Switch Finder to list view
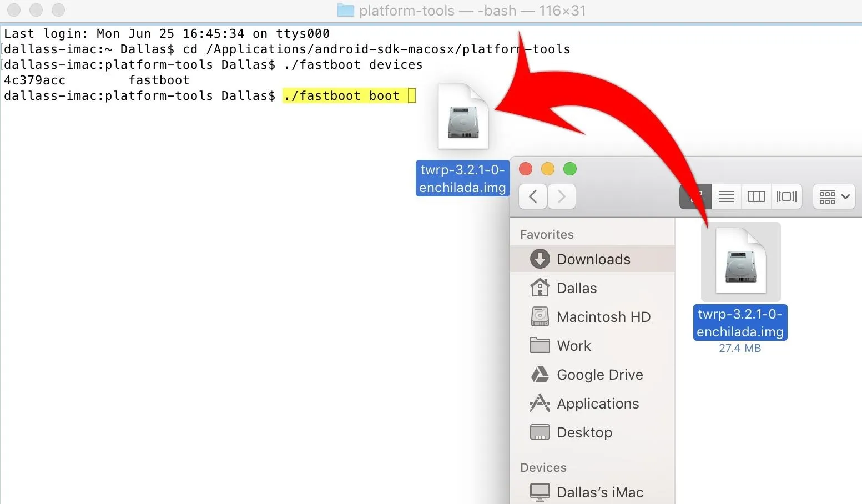The width and height of the screenshot is (862, 504). pyautogui.click(x=726, y=196)
